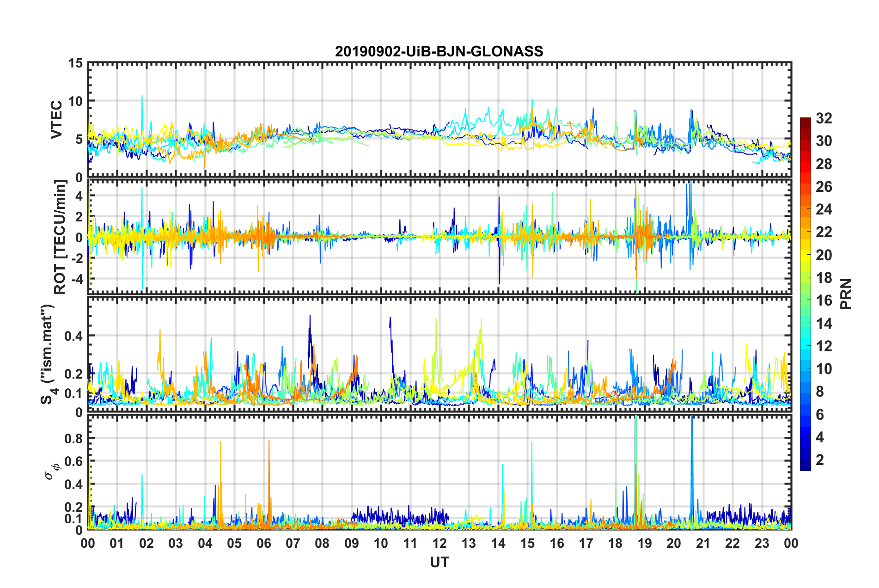
Task: Click UT axis tick label 16
Action: point(557,543)
